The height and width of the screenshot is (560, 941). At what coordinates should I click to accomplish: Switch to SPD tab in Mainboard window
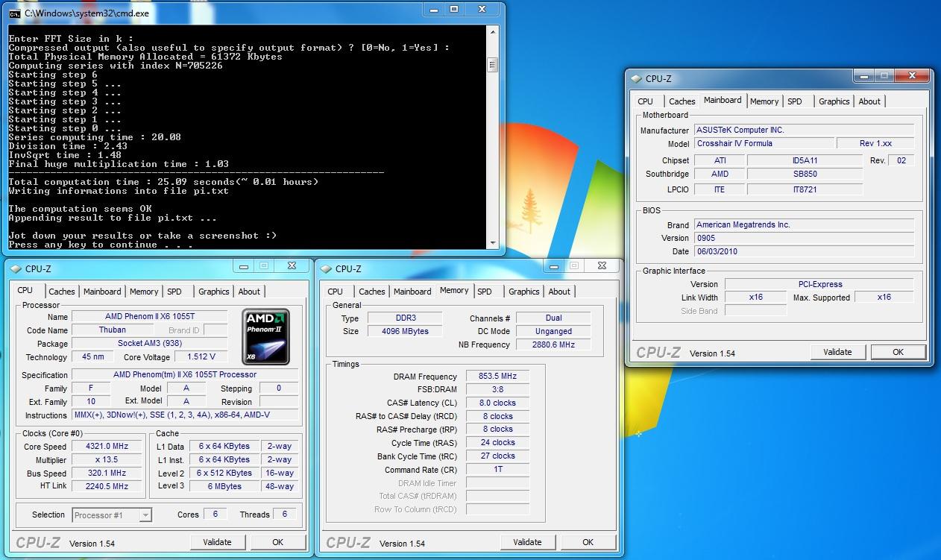[x=795, y=101]
